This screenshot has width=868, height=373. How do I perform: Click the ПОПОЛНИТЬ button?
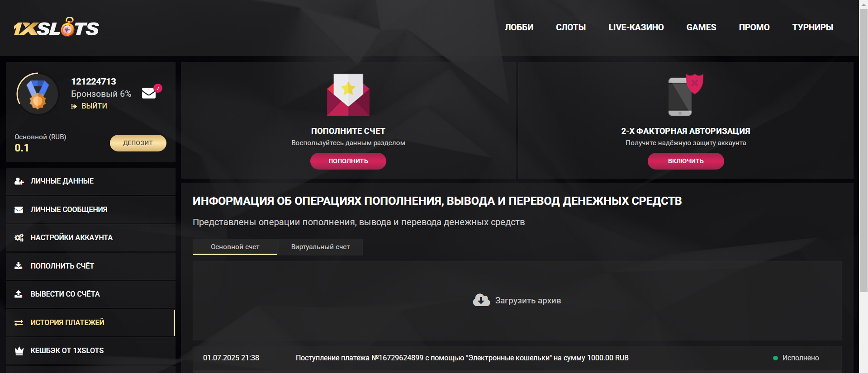click(x=348, y=161)
